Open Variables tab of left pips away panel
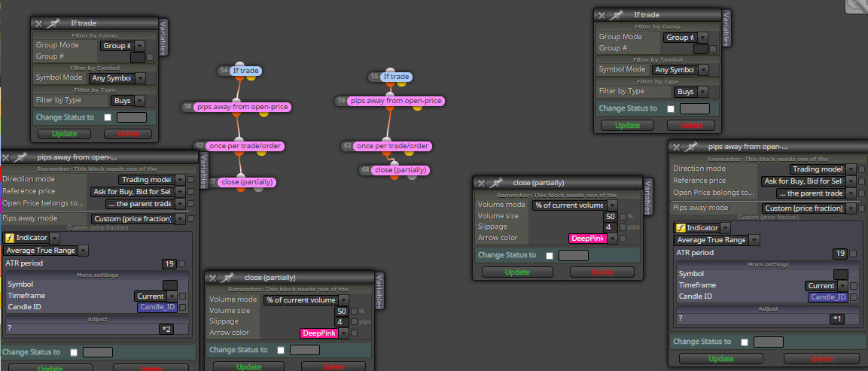This screenshot has height=371, width=868. tap(203, 172)
